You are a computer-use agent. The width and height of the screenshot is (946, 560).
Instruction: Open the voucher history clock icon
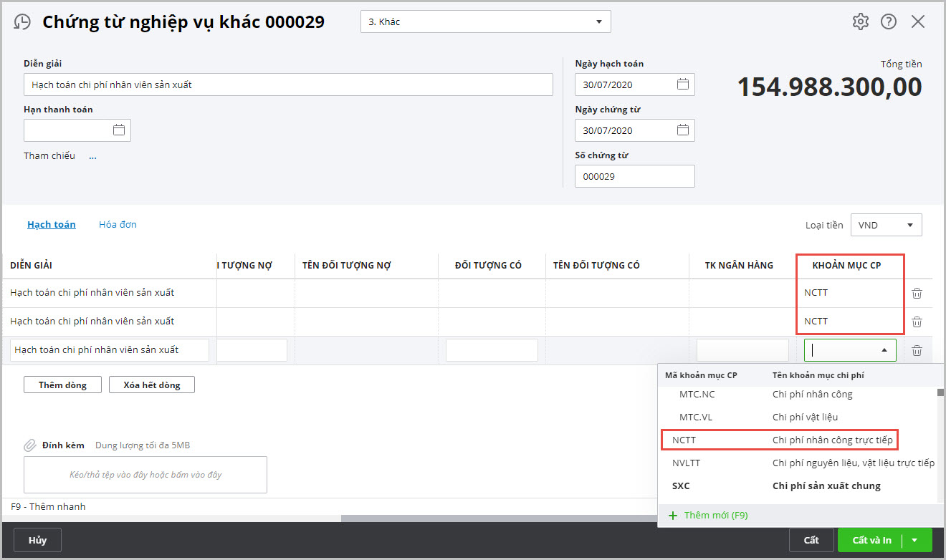22,22
